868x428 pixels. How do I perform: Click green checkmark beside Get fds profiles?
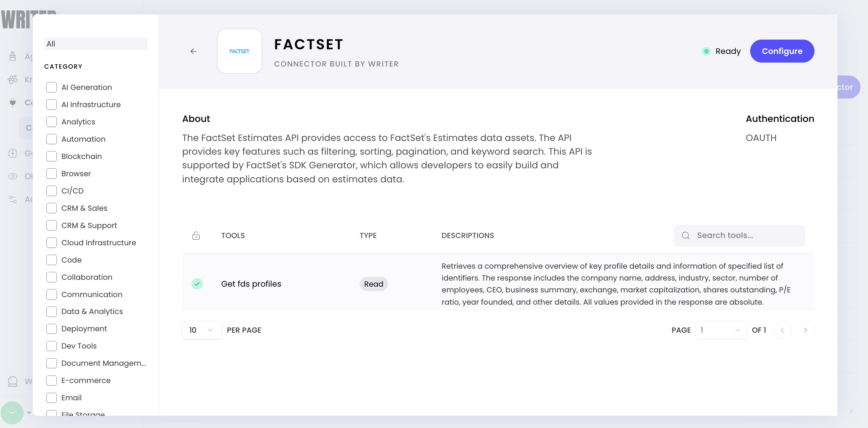coord(197,284)
